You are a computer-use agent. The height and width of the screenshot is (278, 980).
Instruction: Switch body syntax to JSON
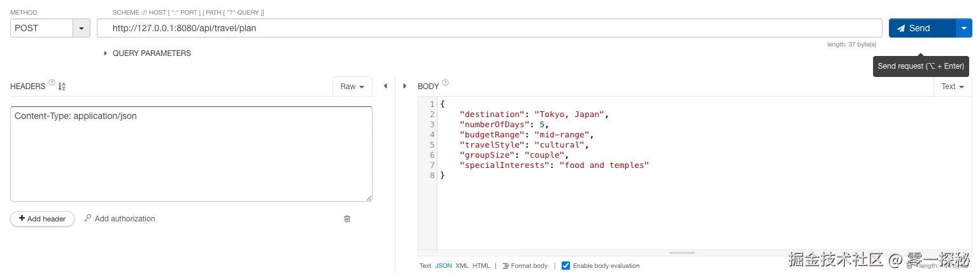[x=443, y=266]
